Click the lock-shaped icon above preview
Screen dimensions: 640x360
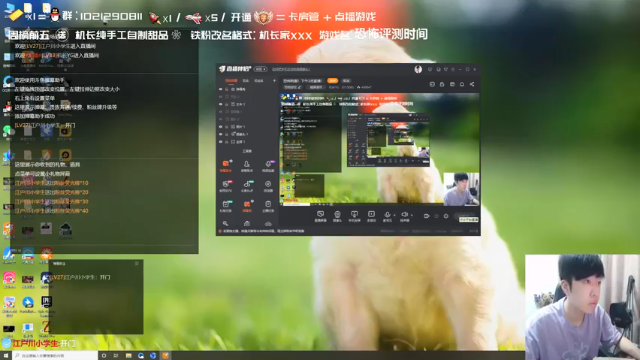(x=442, y=84)
